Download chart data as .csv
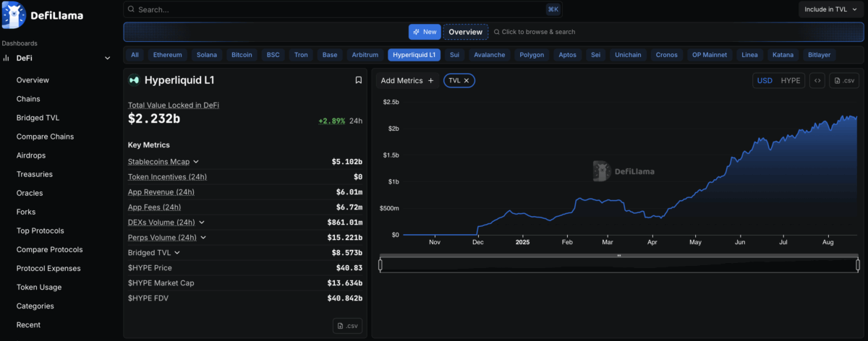This screenshot has height=341, width=868. [844, 80]
